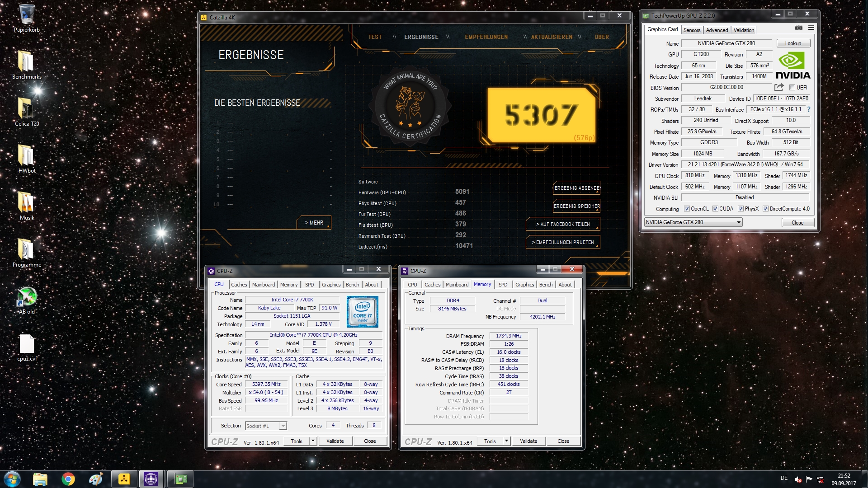Open the Graphics tab in right CPU-Z

524,285
